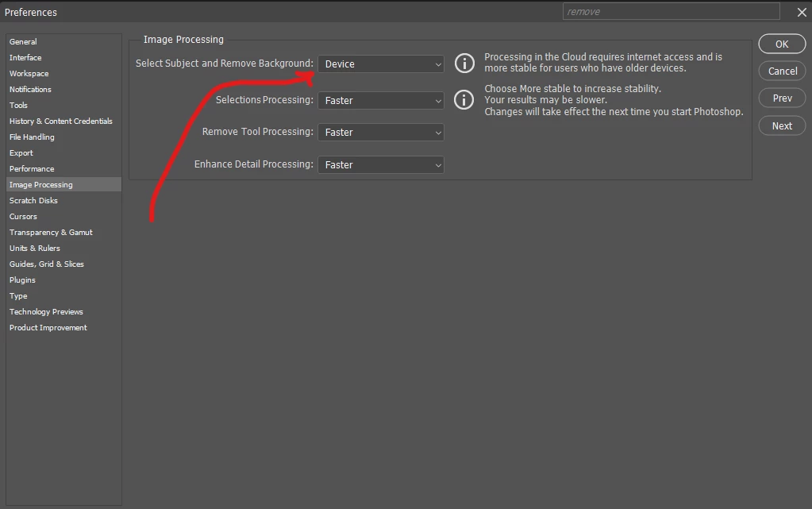
Task: Select Performance in preferences sidebar
Action: coord(63,169)
